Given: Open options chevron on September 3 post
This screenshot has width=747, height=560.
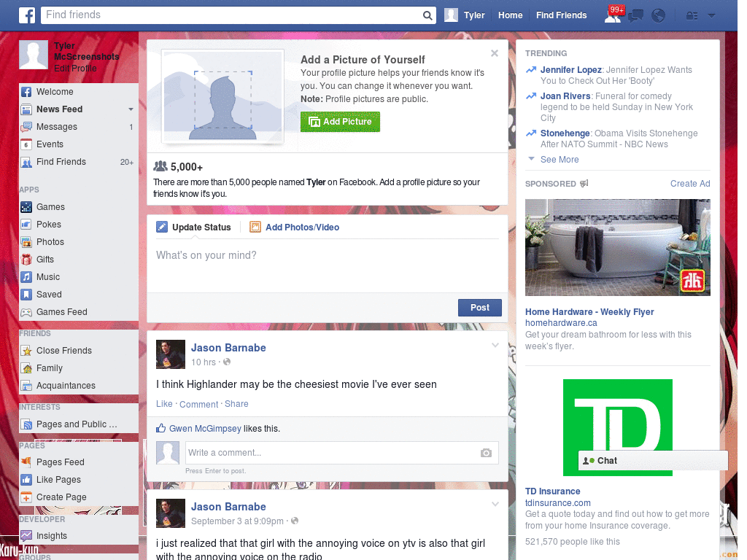Looking at the screenshot, I should tap(495, 504).
